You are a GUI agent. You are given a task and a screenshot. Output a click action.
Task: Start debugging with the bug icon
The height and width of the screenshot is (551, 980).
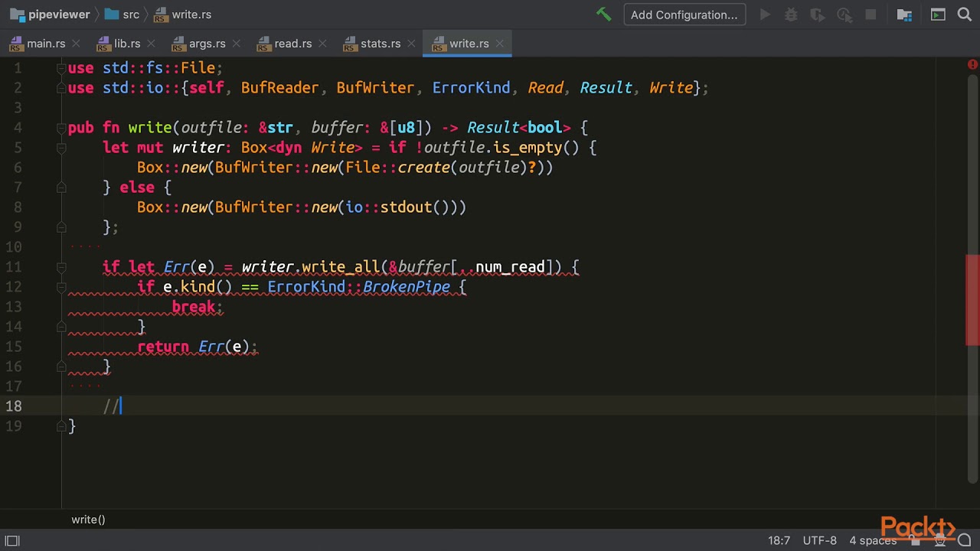coord(791,15)
